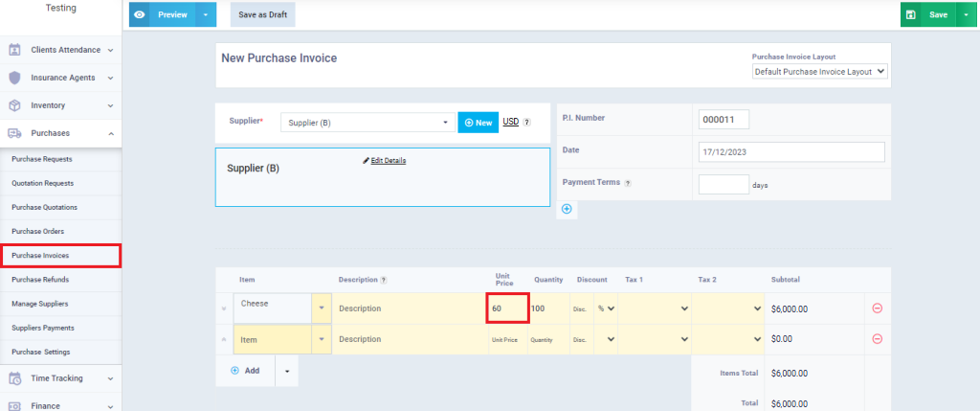Click the Clients Attendance sidebar icon
This screenshot has height=411, width=980.
(x=15, y=49)
